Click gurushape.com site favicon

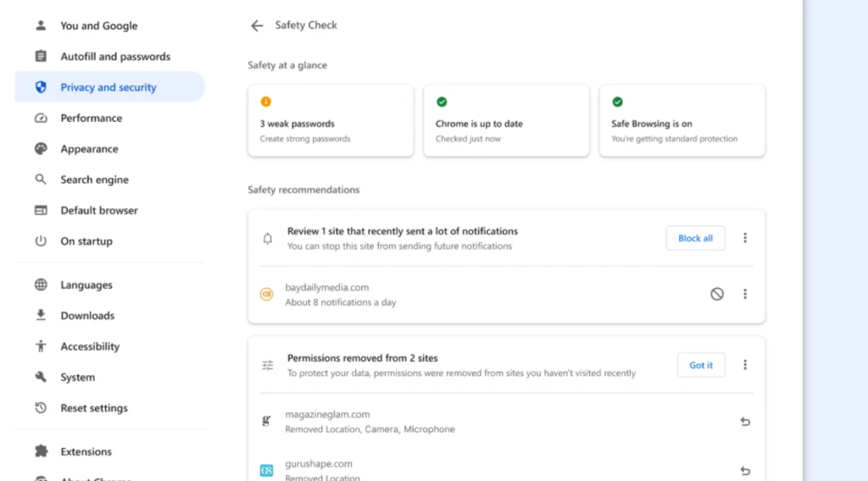pos(266,471)
